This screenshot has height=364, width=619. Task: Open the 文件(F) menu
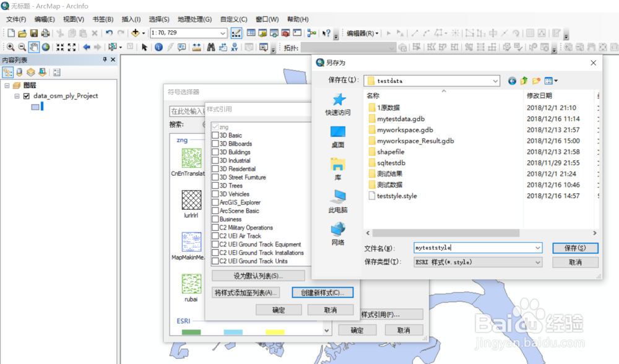16,19
